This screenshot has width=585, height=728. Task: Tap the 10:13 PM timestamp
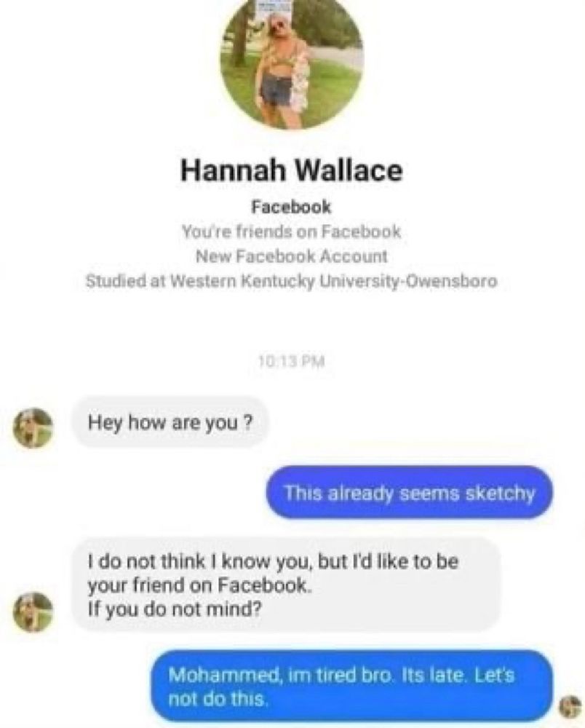coord(291,361)
